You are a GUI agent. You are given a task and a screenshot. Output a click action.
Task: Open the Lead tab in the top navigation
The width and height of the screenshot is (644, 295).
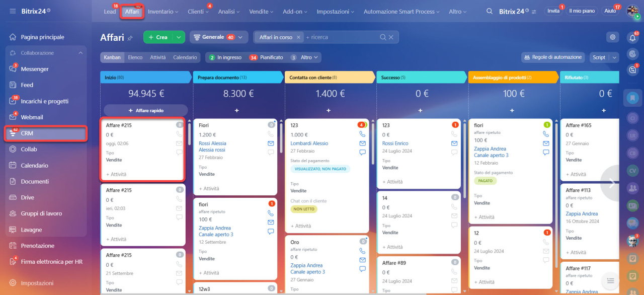[x=110, y=12]
